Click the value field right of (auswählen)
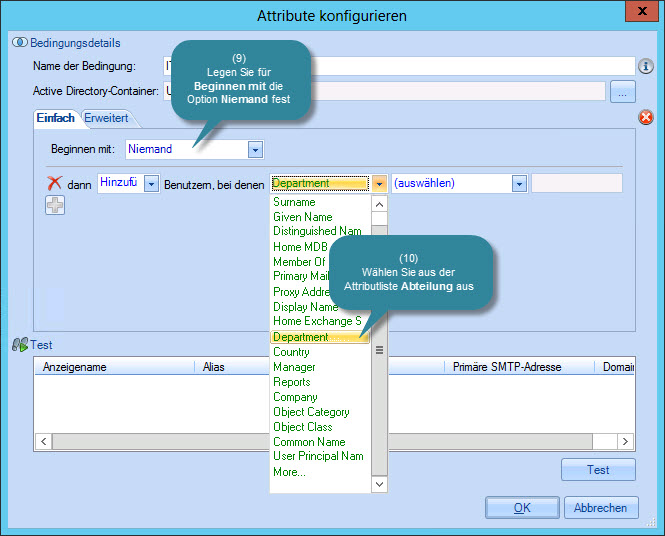This screenshot has height=536, width=665. 577,183
